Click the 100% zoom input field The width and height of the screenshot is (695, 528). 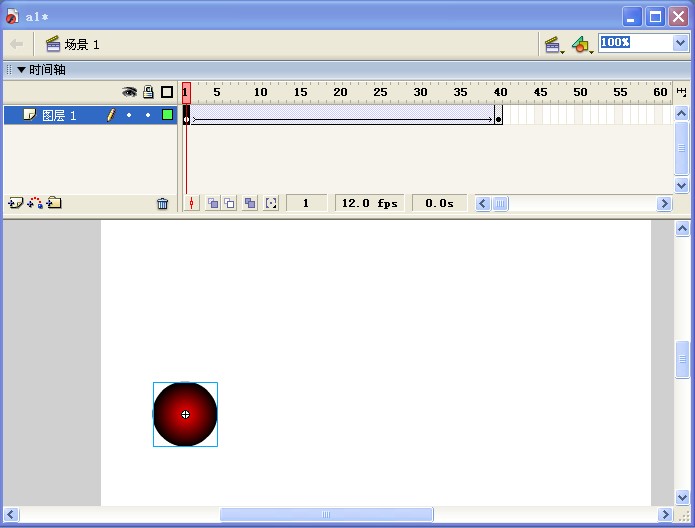coord(635,43)
